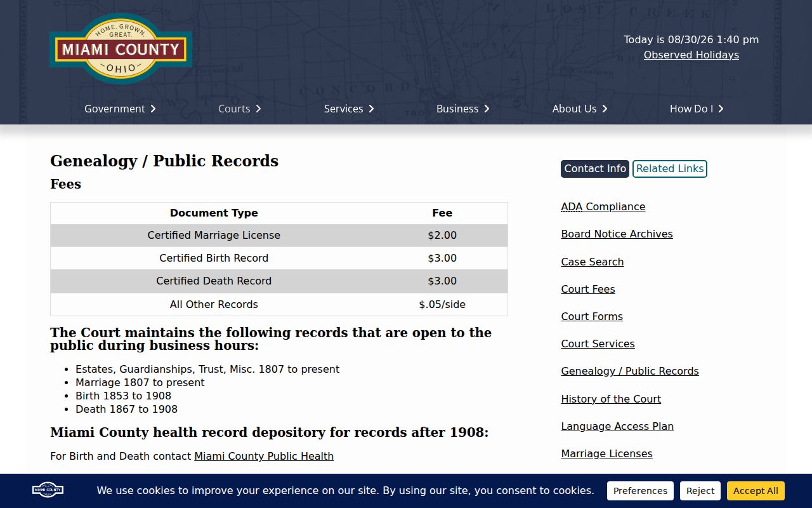The image size is (812, 508).
Task: Expand the How Do I menu
Action: (697, 109)
